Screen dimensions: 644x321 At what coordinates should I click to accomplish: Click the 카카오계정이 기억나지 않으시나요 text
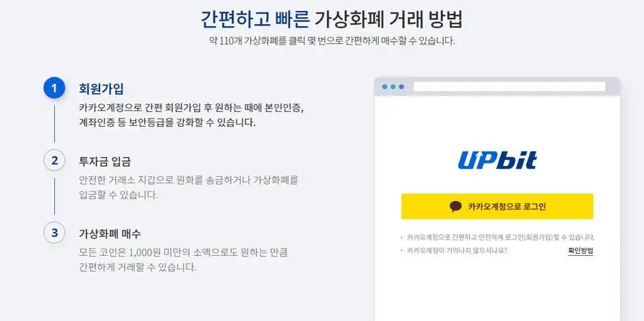coord(457,250)
